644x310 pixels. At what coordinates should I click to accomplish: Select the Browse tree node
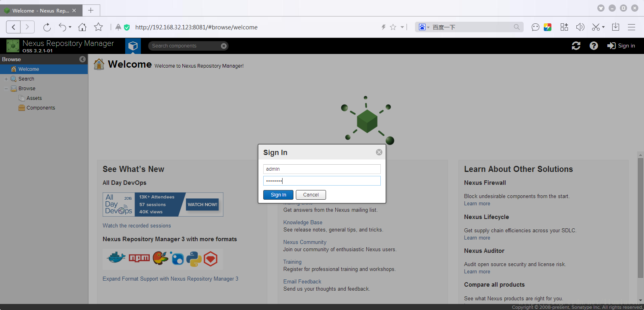point(27,89)
